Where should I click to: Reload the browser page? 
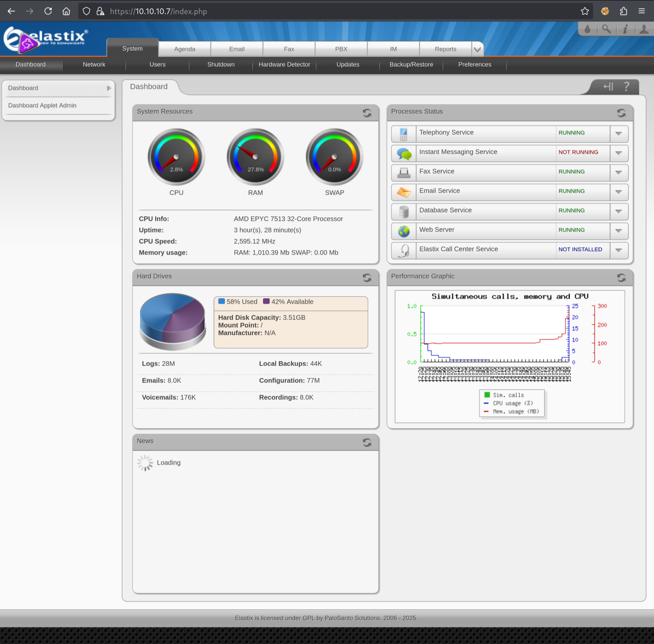click(x=48, y=11)
